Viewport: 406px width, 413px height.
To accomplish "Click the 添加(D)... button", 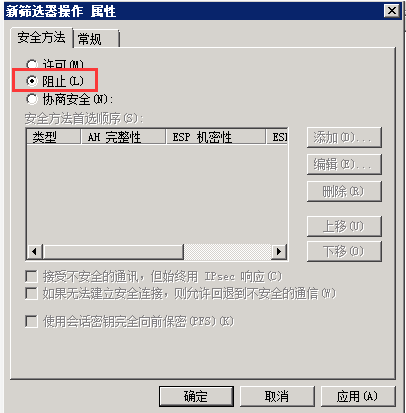I will click(344, 137).
